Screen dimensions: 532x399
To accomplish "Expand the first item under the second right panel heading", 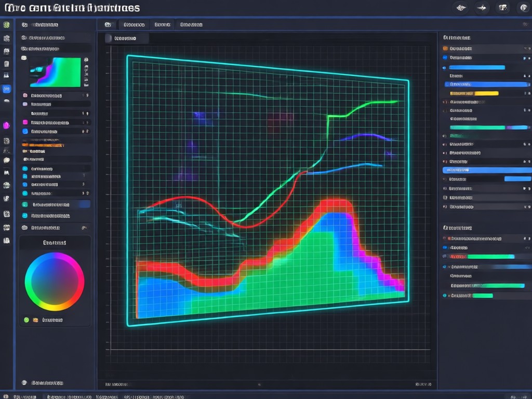I will [x=486, y=238].
